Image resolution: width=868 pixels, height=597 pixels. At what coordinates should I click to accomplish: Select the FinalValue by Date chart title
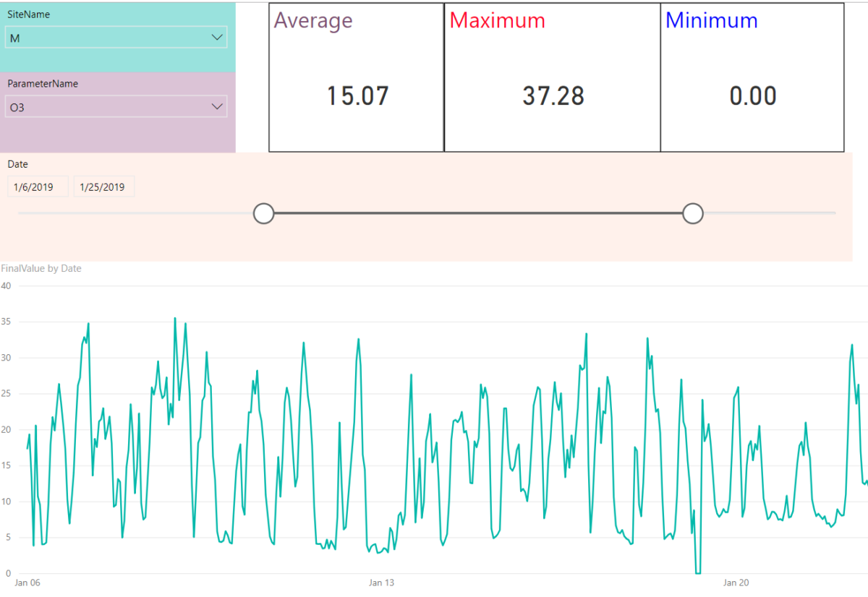(x=41, y=268)
